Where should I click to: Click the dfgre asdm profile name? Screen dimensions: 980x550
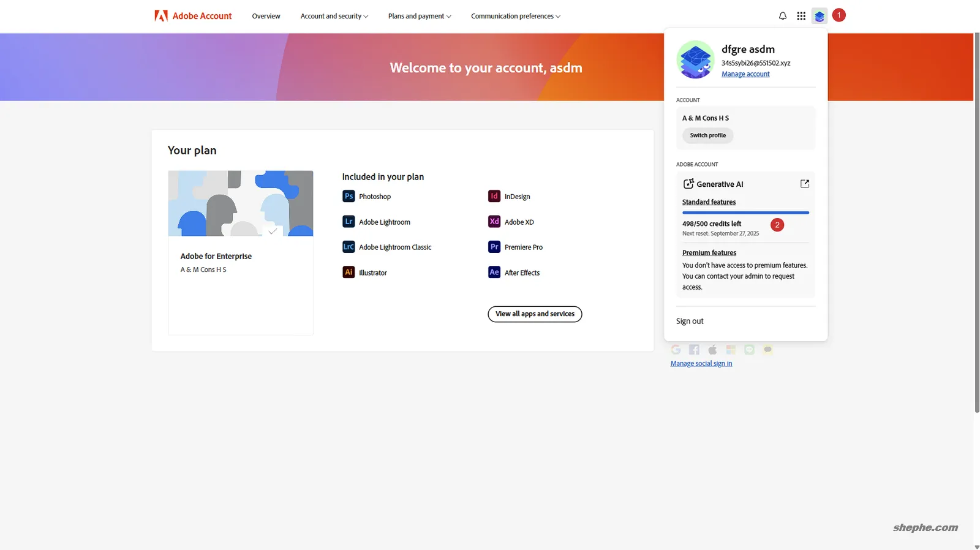point(748,49)
